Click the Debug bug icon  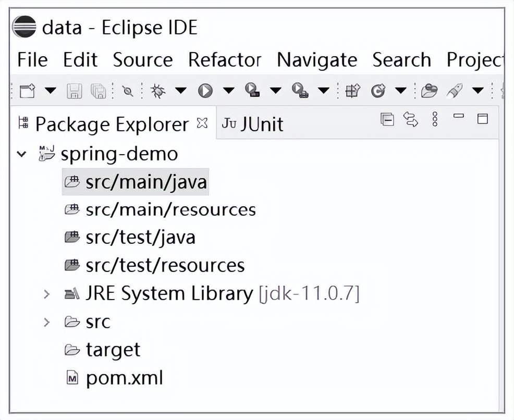point(158,91)
